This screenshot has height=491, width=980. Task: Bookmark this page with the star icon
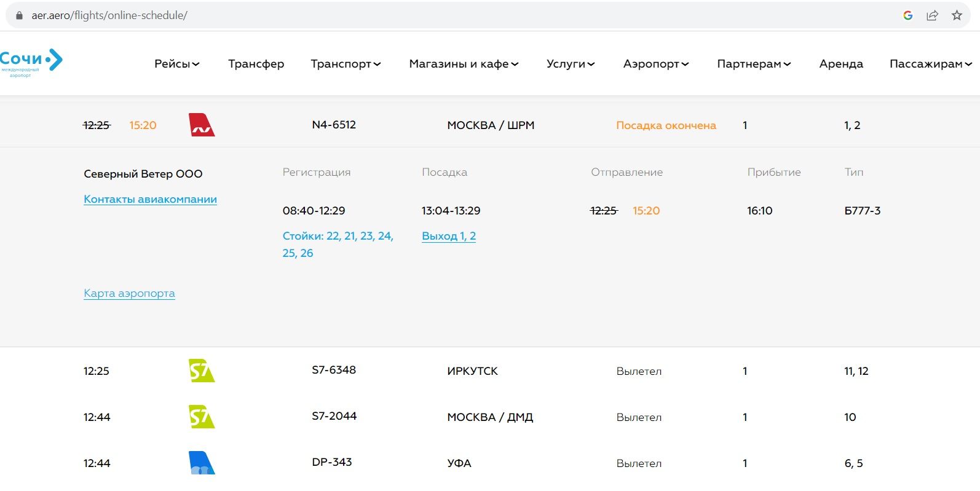point(957,15)
